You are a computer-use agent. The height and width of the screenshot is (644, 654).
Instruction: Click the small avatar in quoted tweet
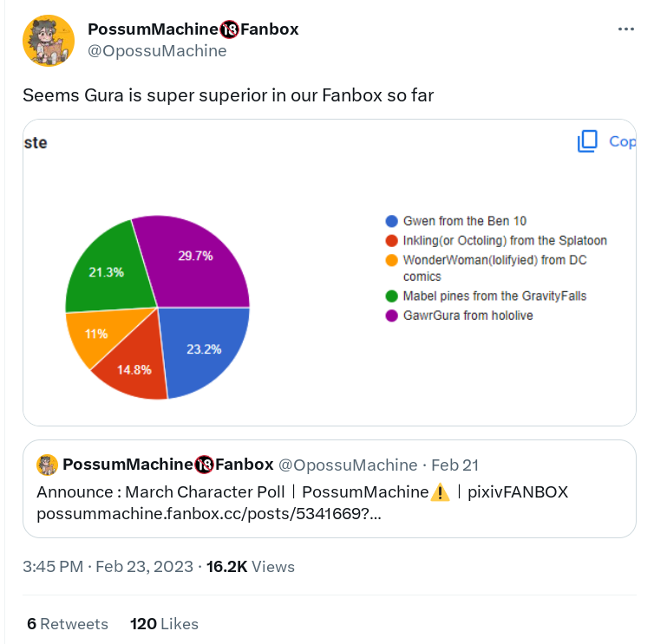(x=47, y=465)
